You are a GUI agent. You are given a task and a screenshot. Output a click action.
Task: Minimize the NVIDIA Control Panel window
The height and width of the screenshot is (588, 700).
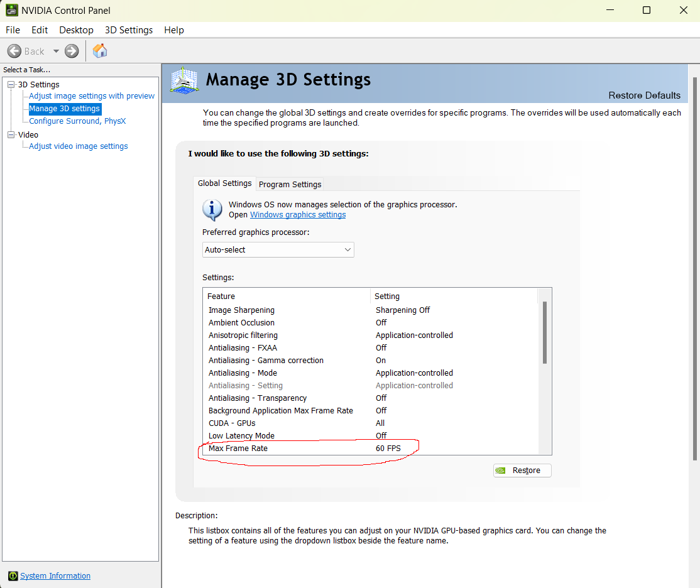(x=610, y=10)
